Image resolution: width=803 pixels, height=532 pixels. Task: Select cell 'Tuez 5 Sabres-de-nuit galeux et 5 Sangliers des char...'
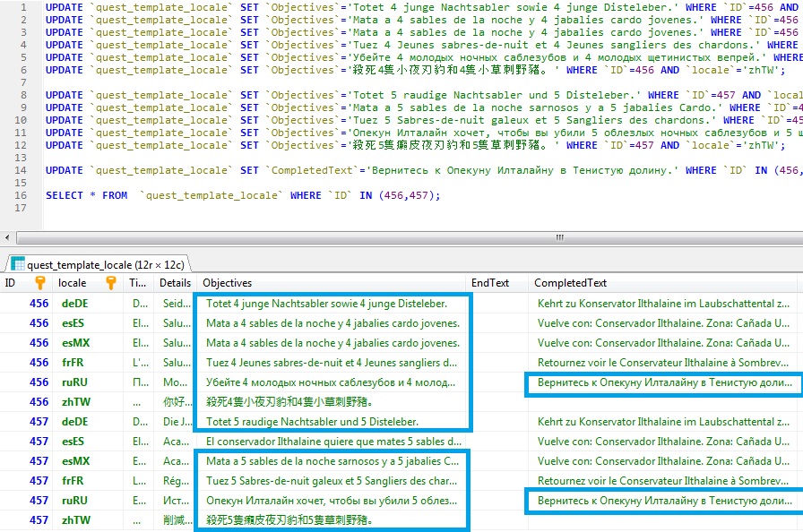tap(332, 481)
